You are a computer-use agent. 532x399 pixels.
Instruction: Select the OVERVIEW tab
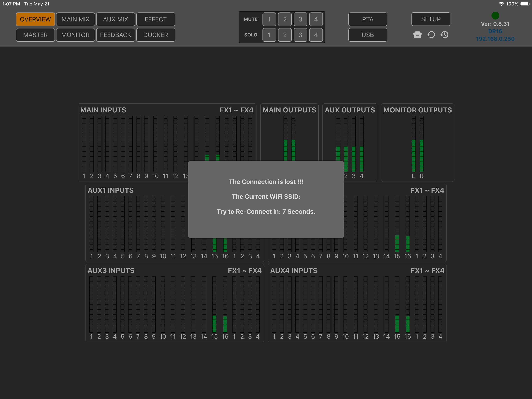click(x=35, y=19)
